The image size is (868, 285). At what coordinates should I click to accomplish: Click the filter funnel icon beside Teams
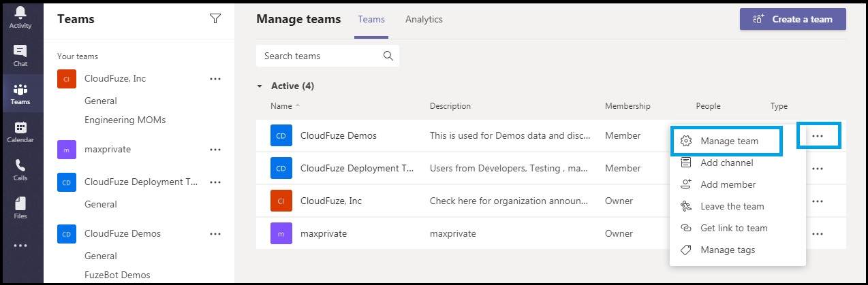coord(215,19)
